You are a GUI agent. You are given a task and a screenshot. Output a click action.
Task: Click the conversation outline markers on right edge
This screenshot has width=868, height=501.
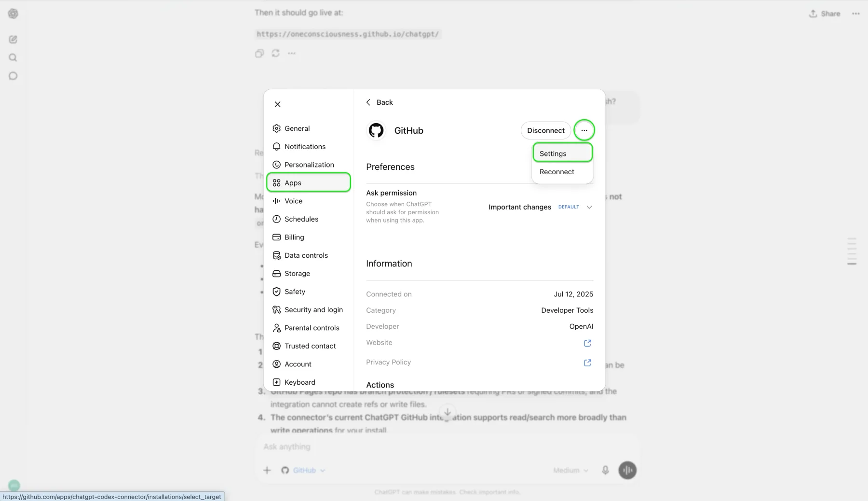(x=852, y=251)
